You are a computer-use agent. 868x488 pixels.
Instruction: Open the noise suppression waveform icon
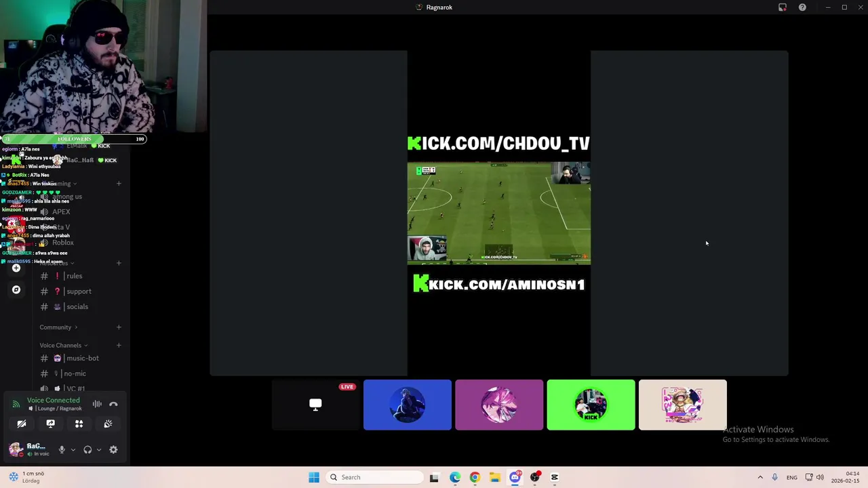(97, 404)
